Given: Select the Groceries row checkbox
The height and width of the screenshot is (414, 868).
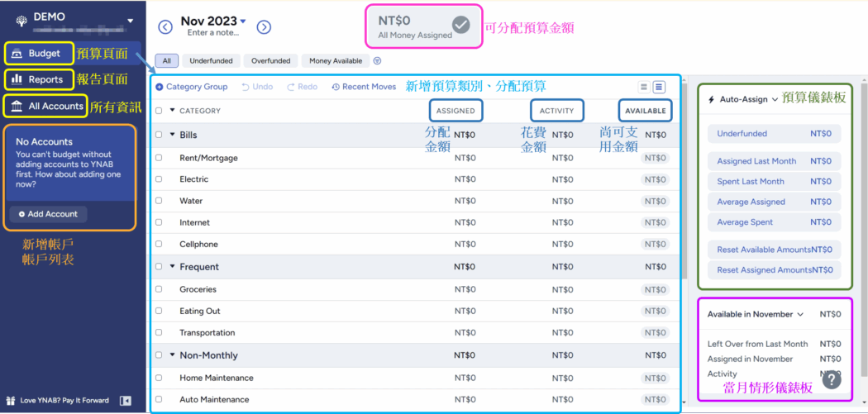Looking at the screenshot, I should tap(159, 289).
